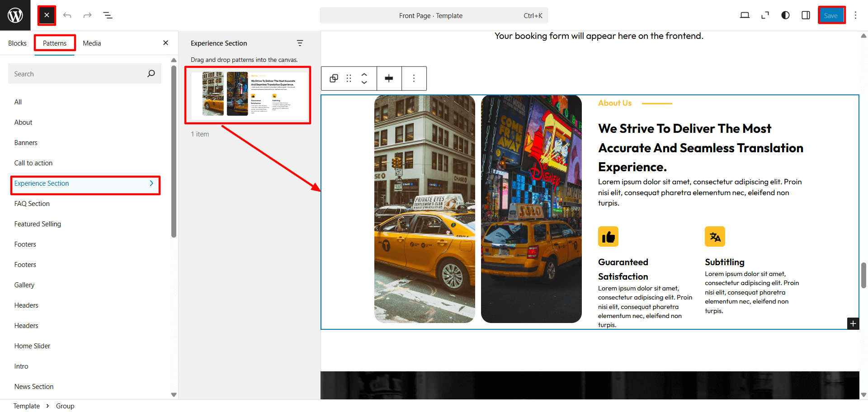Image resolution: width=868 pixels, height=412 pixels.
Task: Toggle the Styles half-circle icon
Action: [x=785, y=15]
